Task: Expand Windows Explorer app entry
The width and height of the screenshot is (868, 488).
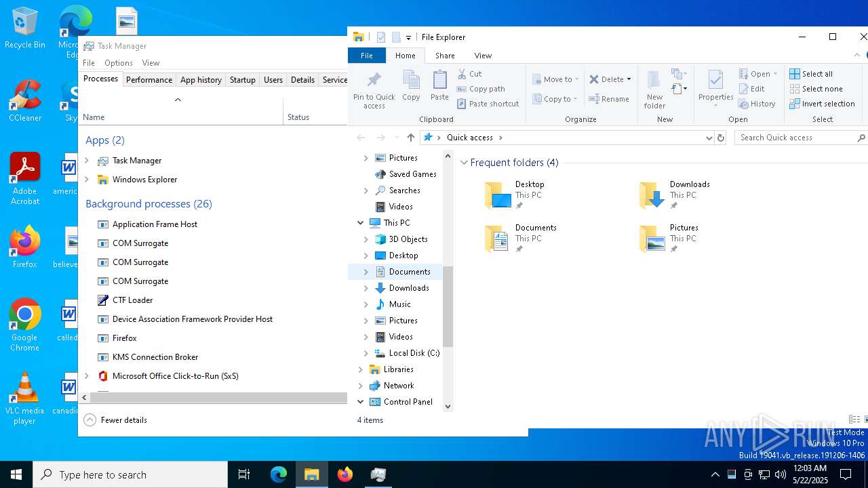Action: coord(86,180)
